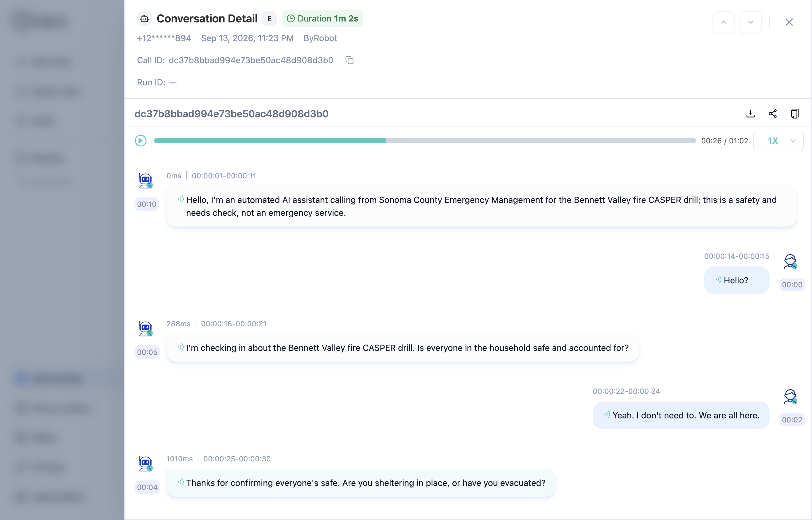
Task: Click the robot avatar beside the 288ms message
Action: [x=146, y=328]
